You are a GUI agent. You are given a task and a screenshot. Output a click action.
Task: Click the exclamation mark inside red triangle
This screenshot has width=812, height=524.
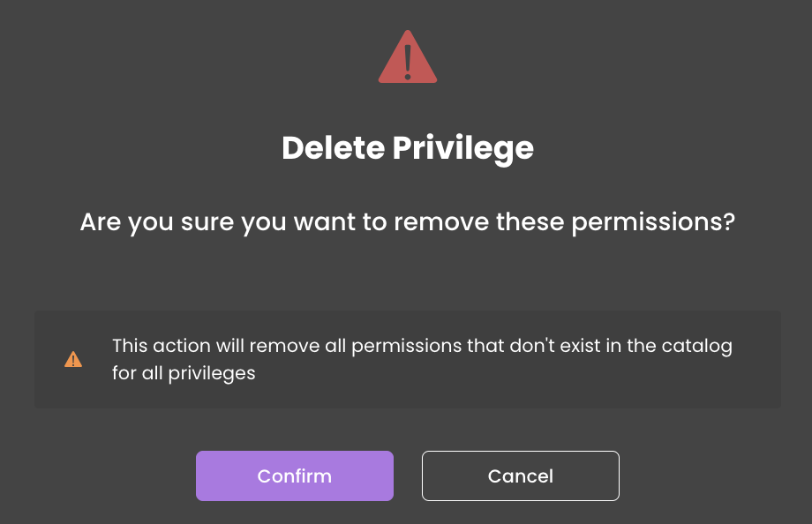point(408,62)
